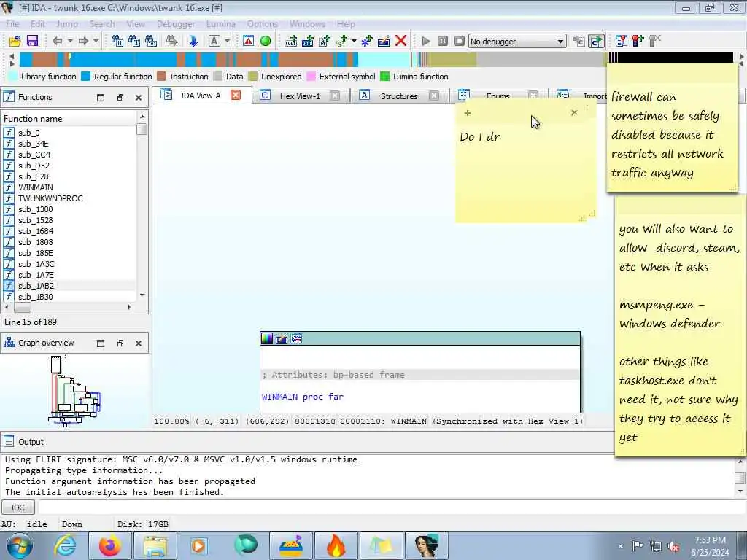
Task: Open the Jump menu
Action: pyautogui.click(x=67, y=24)
